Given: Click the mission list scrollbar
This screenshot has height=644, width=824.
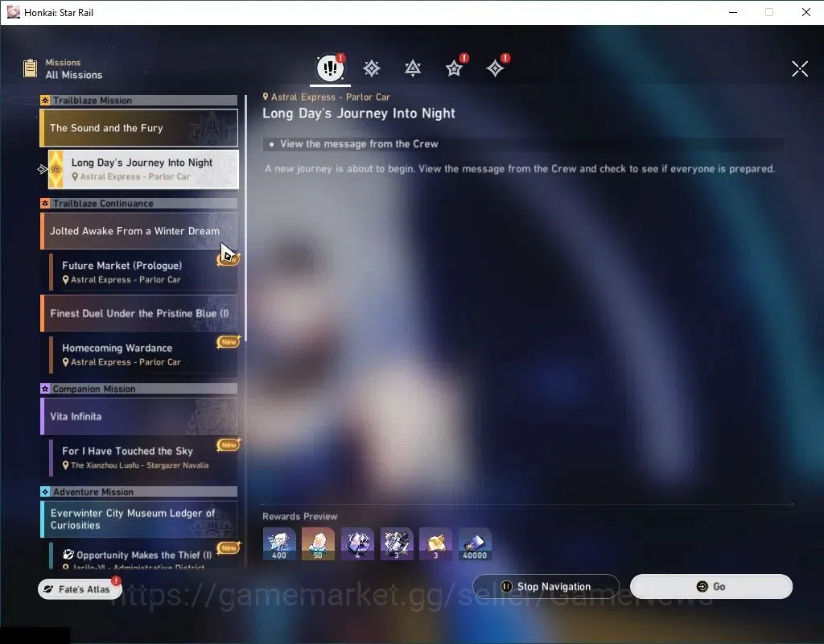Looking at the screenshot, I should coord(245,218).
